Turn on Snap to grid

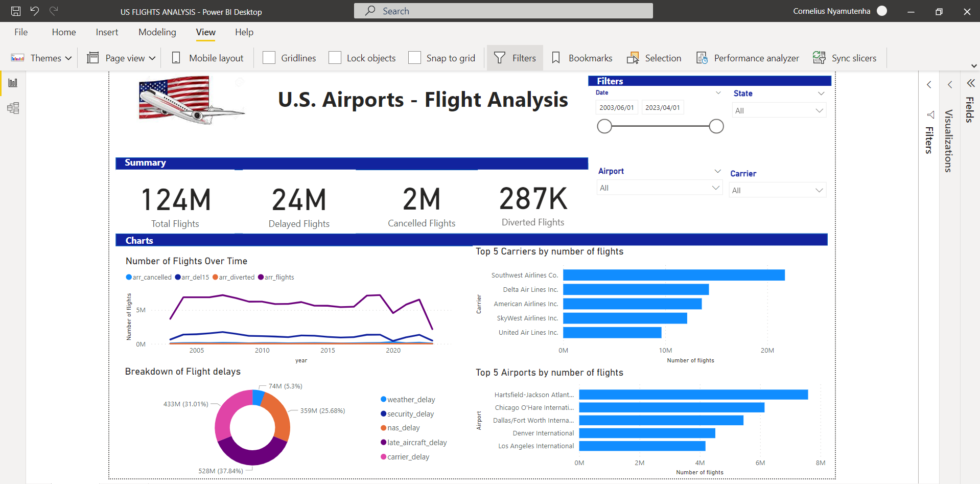[x=414, y=57]
